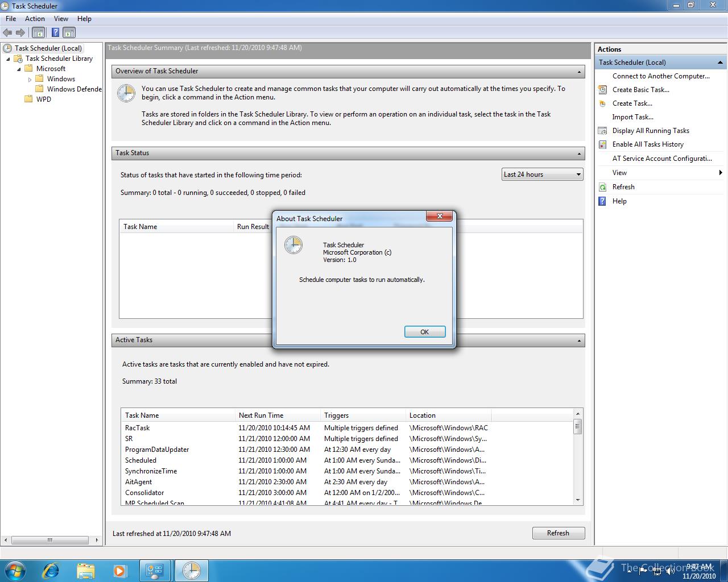The image size is (728, 582).
Task: Select the ProgramDataUpdater row
Action: [x=347, y=450]
